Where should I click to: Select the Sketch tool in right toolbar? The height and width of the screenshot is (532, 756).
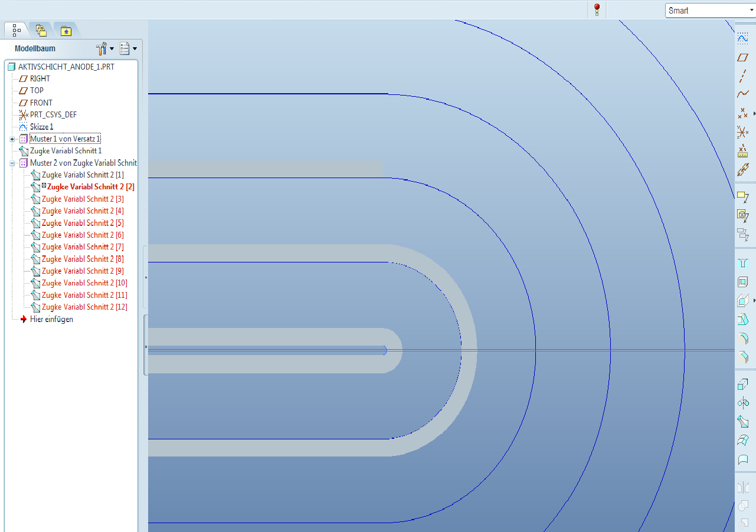(743, 38)
